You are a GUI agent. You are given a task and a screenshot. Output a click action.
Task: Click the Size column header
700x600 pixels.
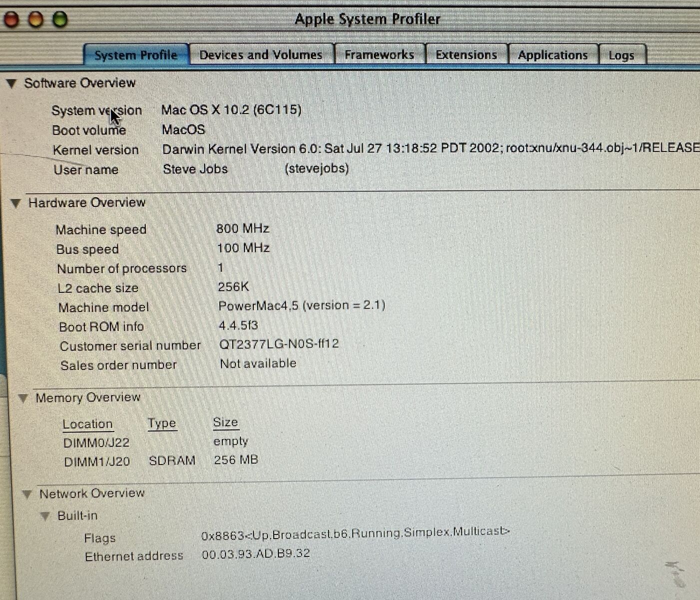[x=225, y=422]
